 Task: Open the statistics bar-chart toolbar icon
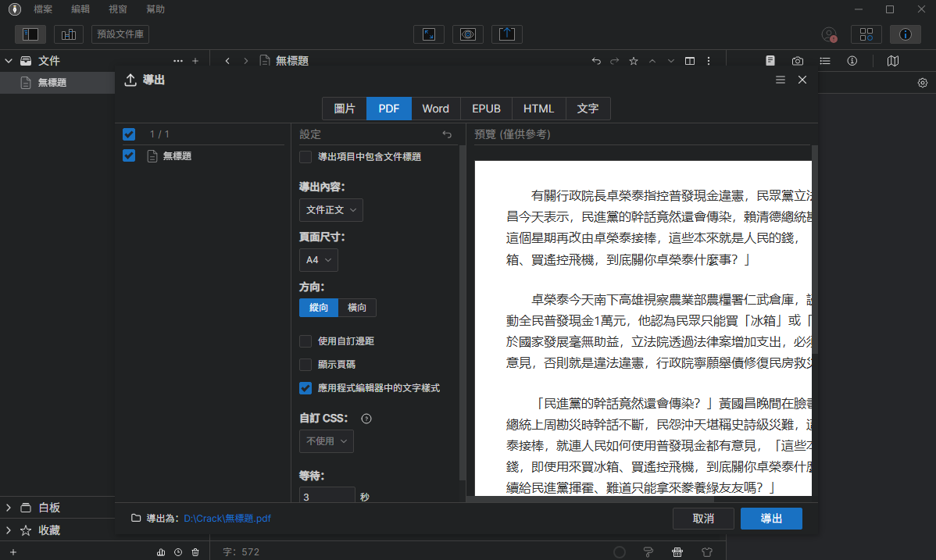[69, 34]
